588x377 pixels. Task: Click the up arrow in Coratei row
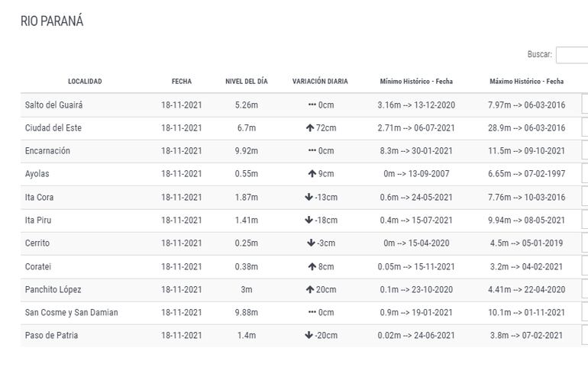point(312,267)
